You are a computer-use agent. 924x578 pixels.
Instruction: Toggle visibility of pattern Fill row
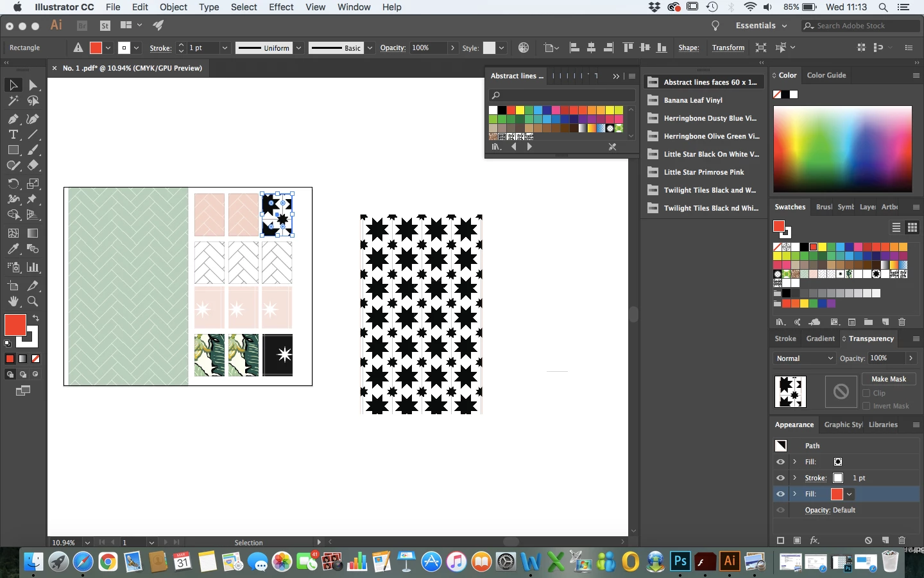[x=780, y=462]
